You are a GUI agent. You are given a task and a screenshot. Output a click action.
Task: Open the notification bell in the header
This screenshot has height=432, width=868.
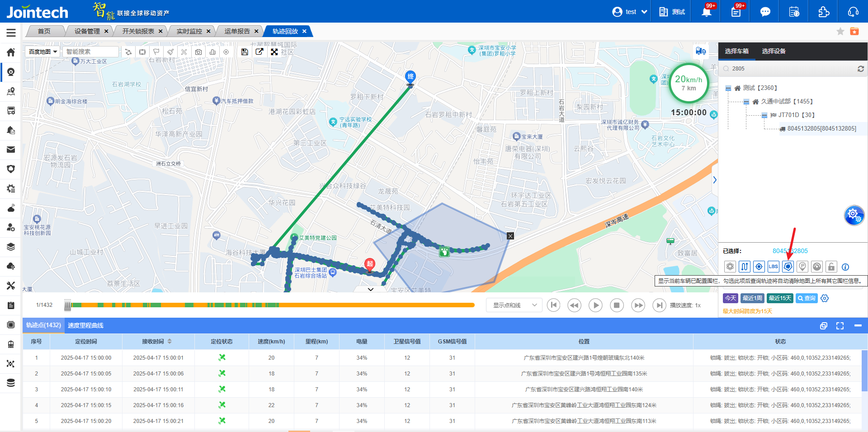tap(706, 12)
